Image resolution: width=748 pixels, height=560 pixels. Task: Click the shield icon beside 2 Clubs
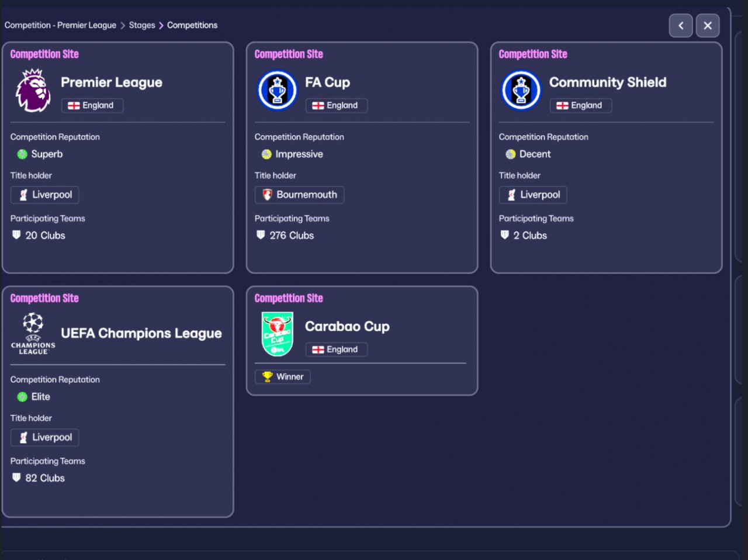pos(505,235)
